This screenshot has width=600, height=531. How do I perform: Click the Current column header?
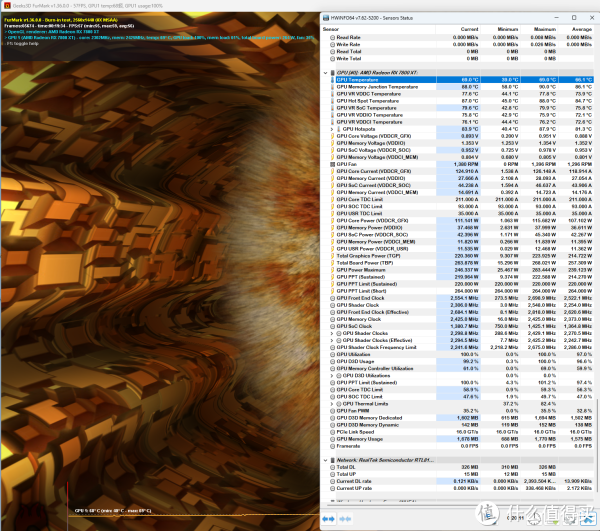[458, 29]
